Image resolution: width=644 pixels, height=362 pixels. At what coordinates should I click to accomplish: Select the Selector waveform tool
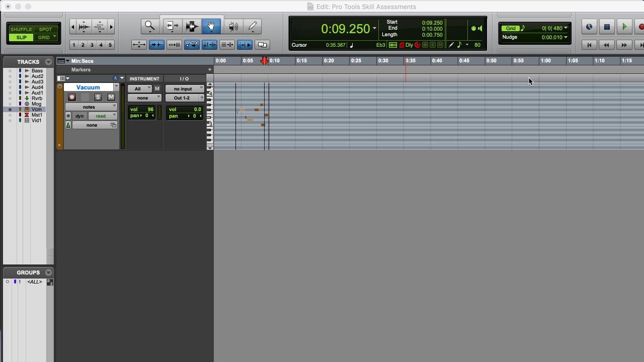pyautogui.click(x=192, y=26)
